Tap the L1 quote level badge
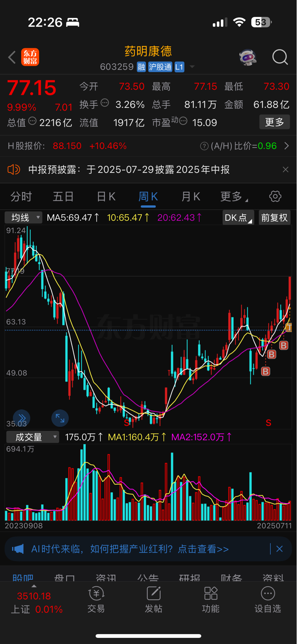The image size is (297, 644). coord(179,67)
